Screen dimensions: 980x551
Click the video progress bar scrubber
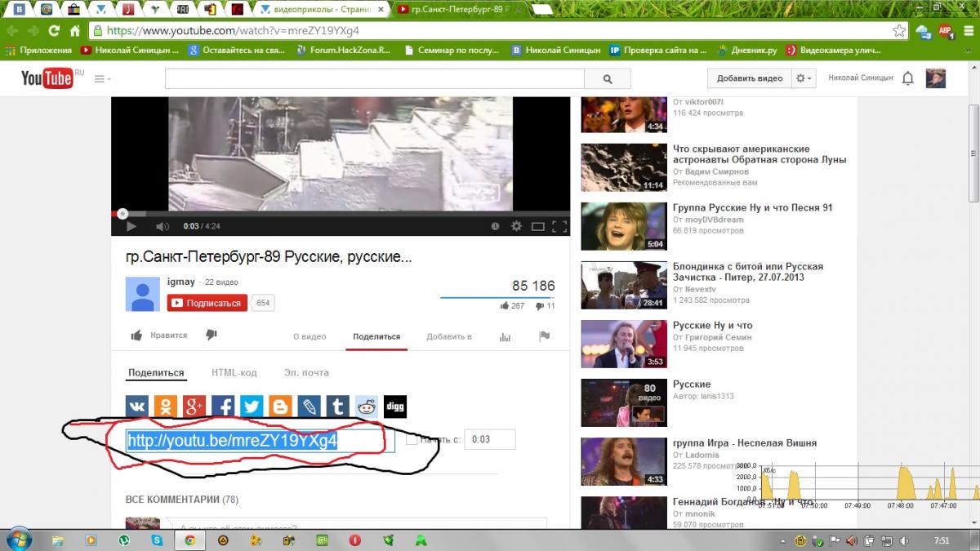pyautogui.click(x=122, y=214)
